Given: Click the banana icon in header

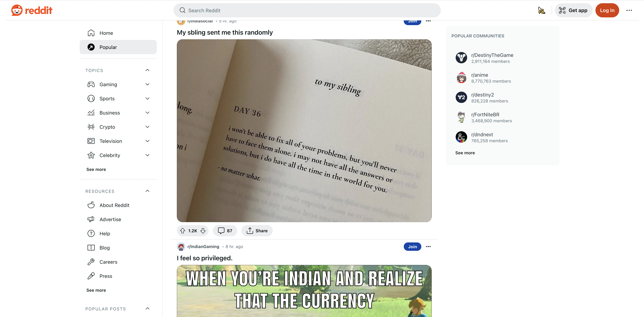Looking at the screenshot, I should click(x=541, y=10).
